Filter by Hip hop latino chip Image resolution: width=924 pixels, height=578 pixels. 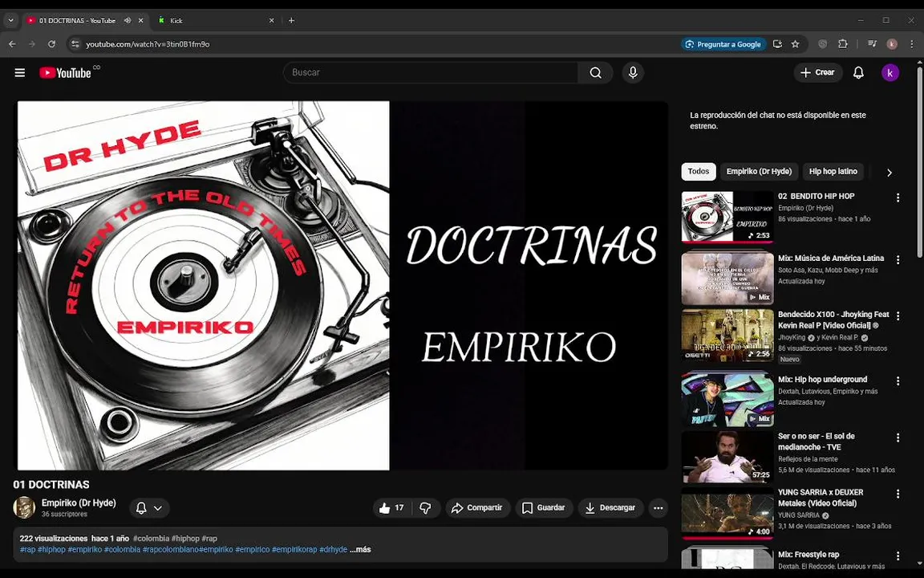[x=833, y=172]
